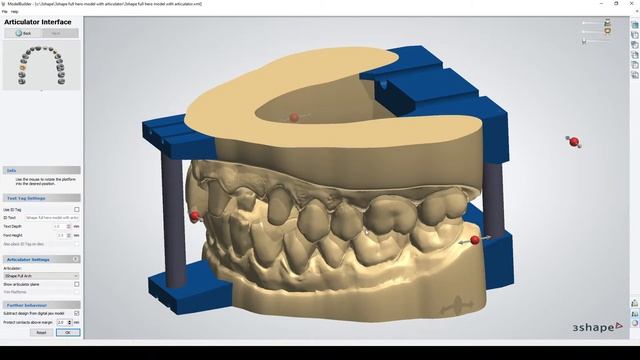The height and width of the screenshot is (360, 640).
Task: Select the second view cube icon in right toolbar
Action: tap(635, 35)
